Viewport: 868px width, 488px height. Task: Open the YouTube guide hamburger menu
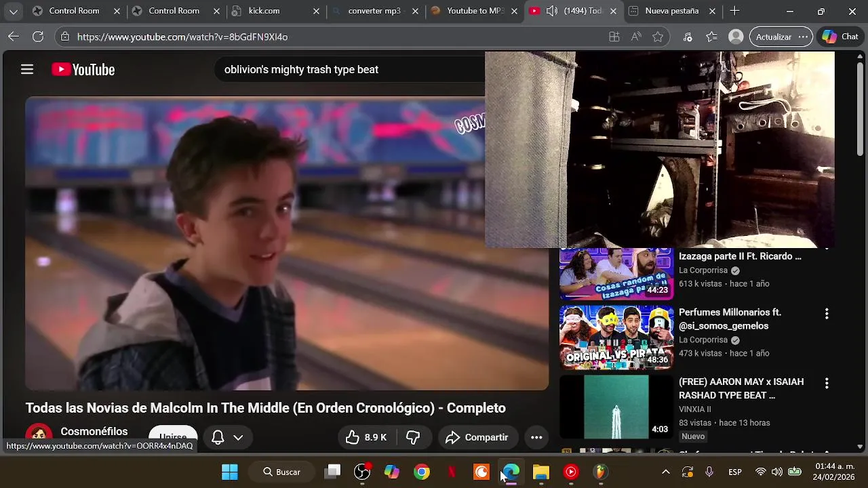27,69
